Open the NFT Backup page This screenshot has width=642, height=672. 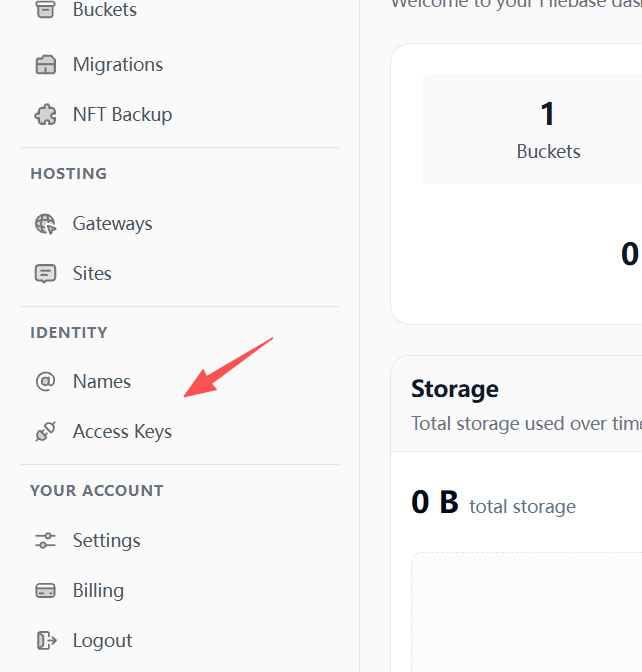tap(123, 115)
